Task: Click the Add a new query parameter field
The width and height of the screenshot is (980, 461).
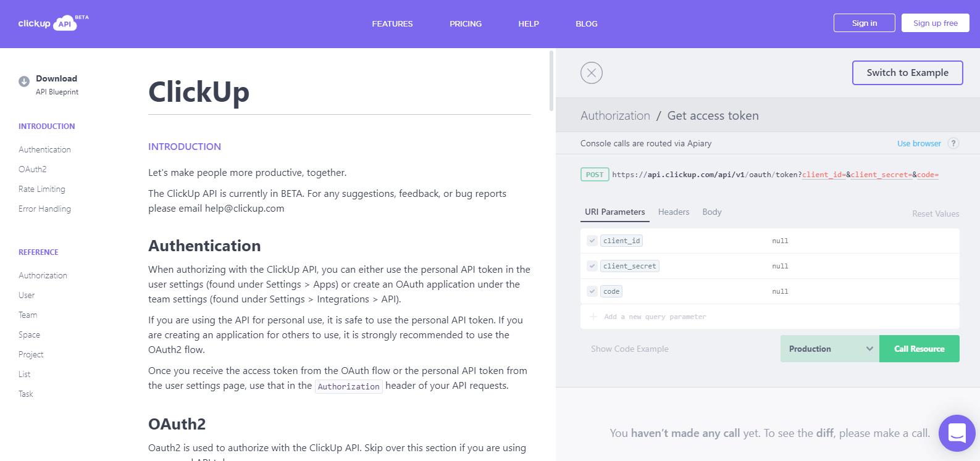Action: (655, 316)
